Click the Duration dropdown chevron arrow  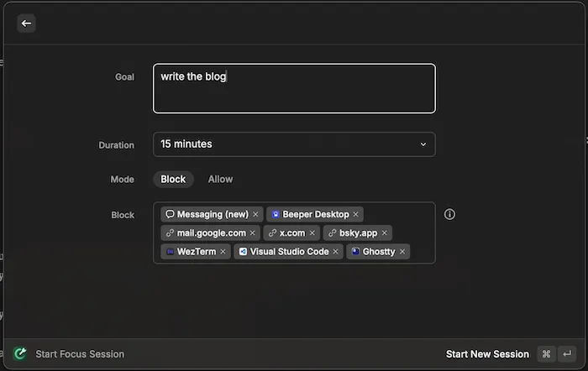tap(423, 144)
